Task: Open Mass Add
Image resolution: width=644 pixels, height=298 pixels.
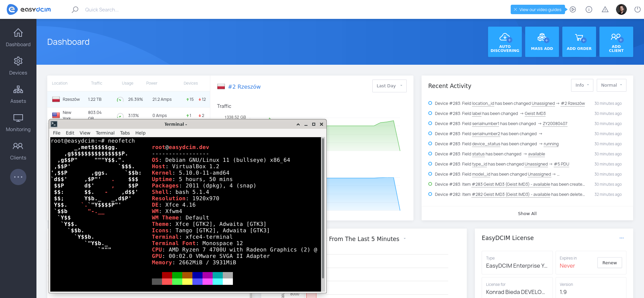Action: (x=542, y=42)
